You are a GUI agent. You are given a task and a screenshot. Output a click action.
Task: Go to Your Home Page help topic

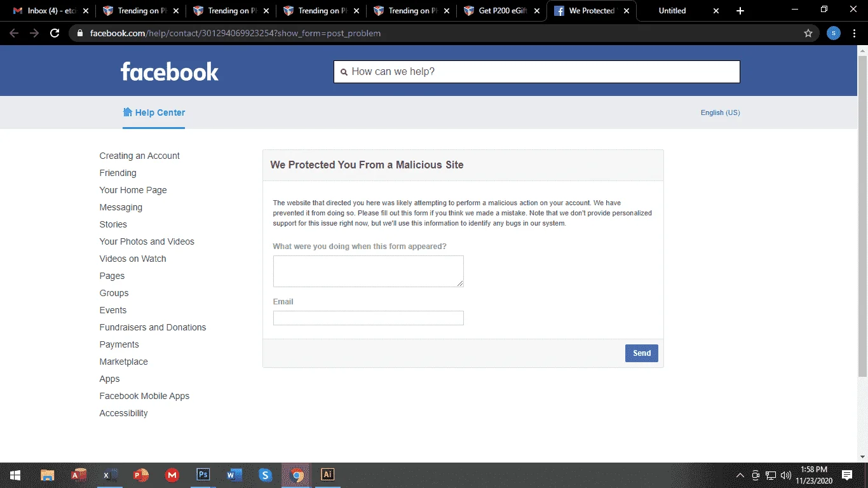[133, 190]
